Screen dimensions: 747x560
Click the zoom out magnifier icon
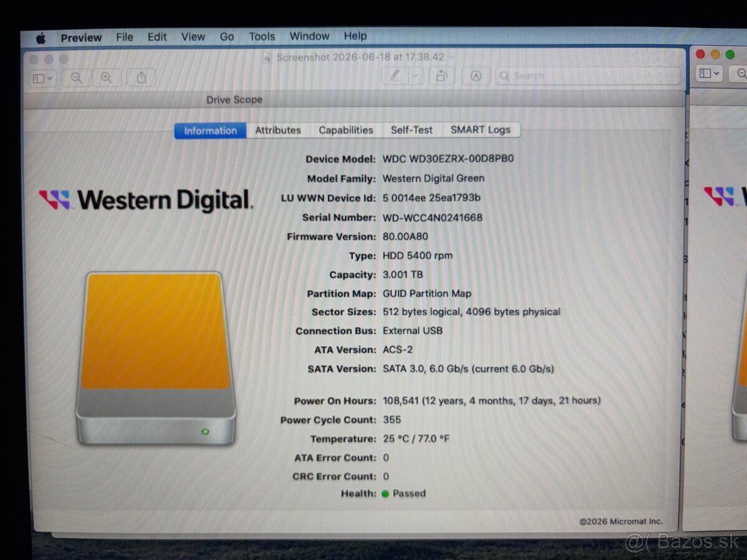[x=76, y=78]
